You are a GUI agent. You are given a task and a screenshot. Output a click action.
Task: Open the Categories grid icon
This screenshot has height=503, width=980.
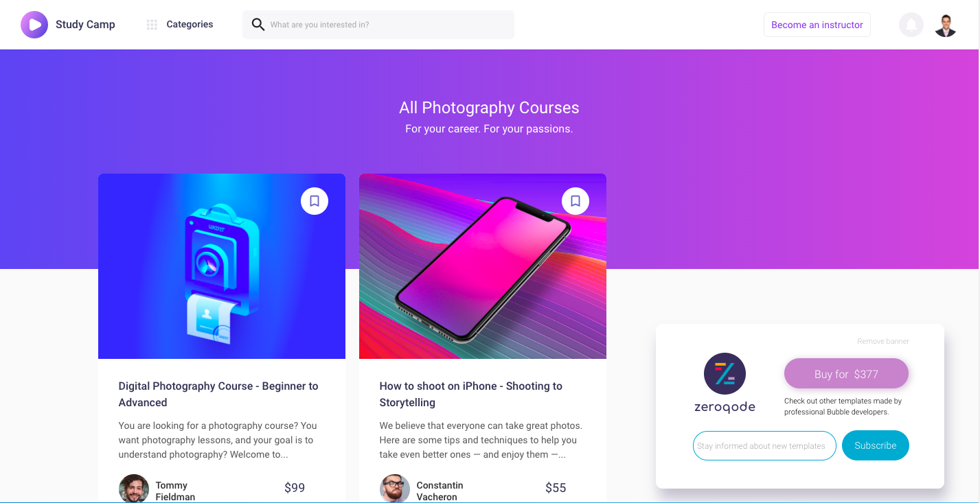(x=152, y=25)
